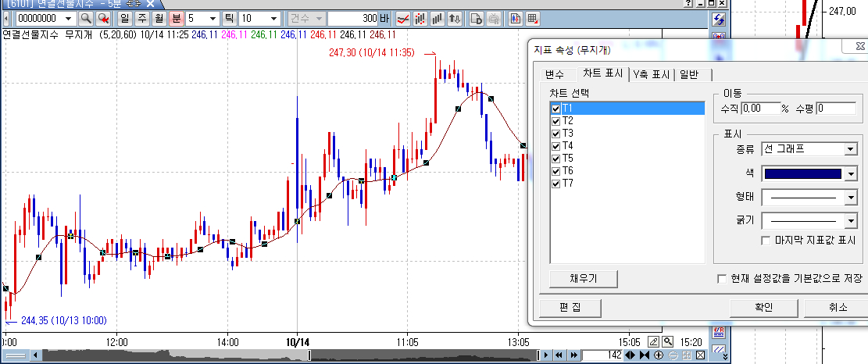Viewport: 868px width, 364px height.
Task: Click the blue swap-arrows icon in the right sidebar
Action: pyautogui.click(x=719, y=20)
